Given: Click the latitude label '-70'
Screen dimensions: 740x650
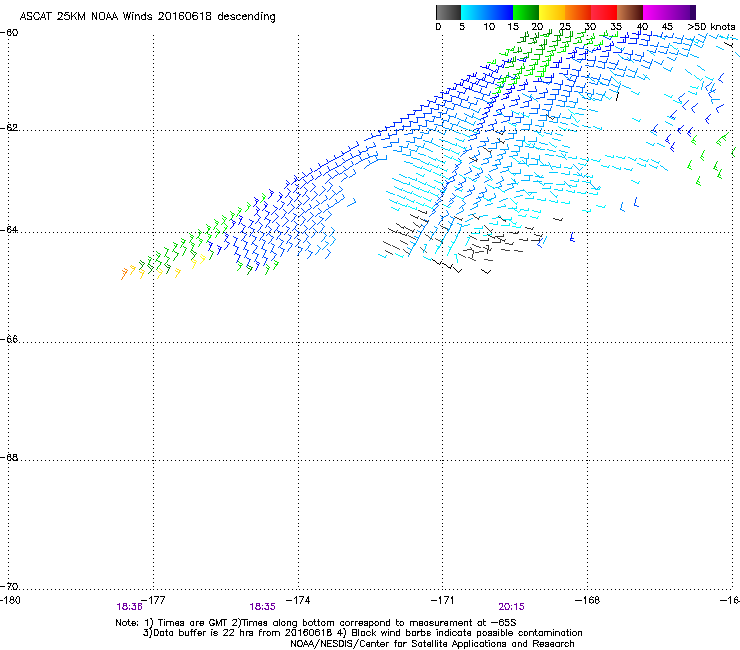Looking at the screenshot, I should pos(9,586).
